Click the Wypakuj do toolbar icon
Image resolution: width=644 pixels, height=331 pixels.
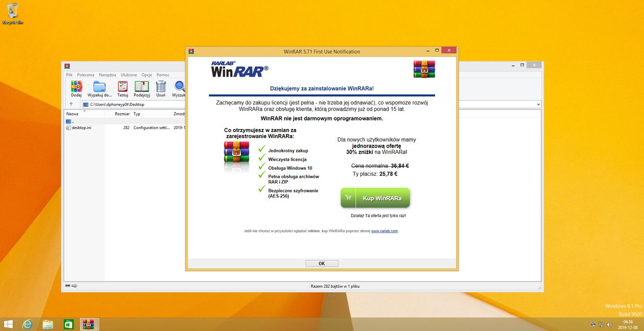coord(99,89)
